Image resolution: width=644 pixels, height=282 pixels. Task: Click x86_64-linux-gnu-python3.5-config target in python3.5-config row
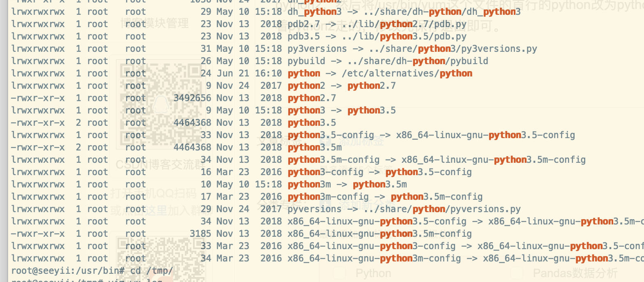485,135
